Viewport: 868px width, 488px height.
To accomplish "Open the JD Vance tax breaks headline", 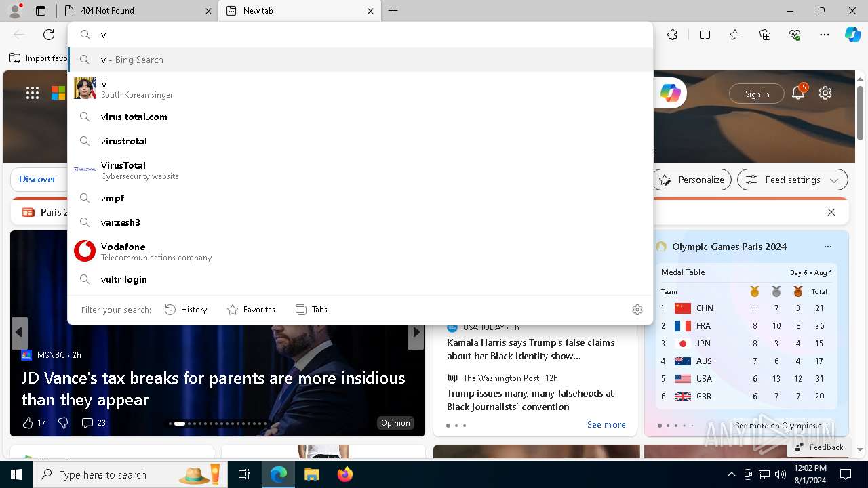I will point(213,388).
